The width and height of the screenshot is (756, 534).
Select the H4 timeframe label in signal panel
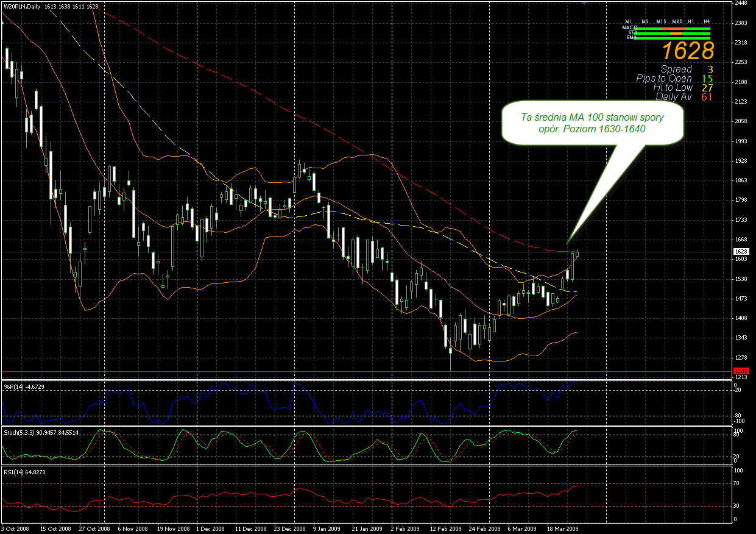(x=707, y=22)
